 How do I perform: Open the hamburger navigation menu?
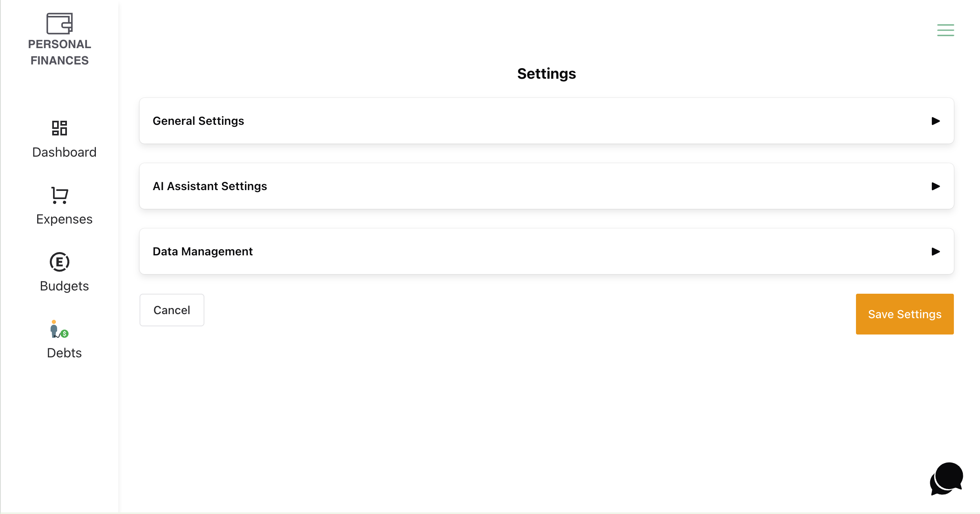coord(946,30)
